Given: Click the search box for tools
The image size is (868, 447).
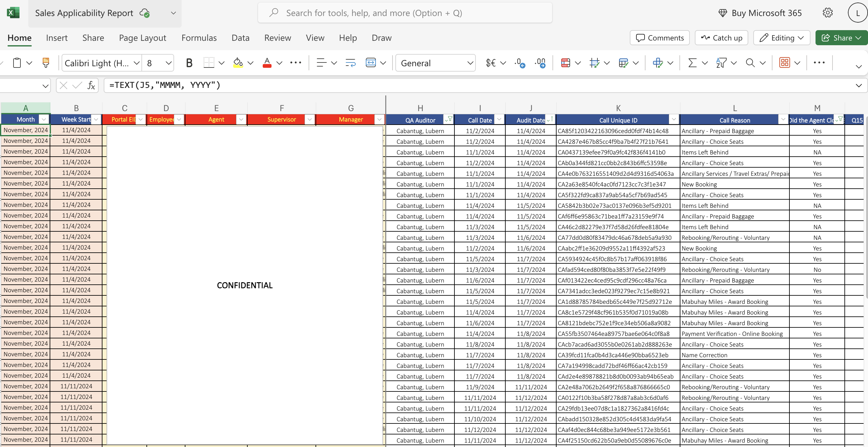Looking at the screenshot, I should 404,13.
